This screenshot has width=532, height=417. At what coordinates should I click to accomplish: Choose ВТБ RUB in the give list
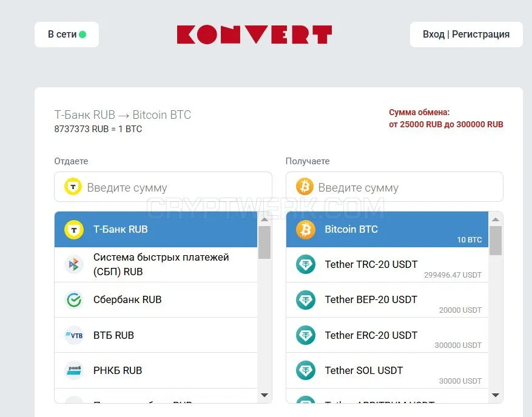(x=156, y=335)
